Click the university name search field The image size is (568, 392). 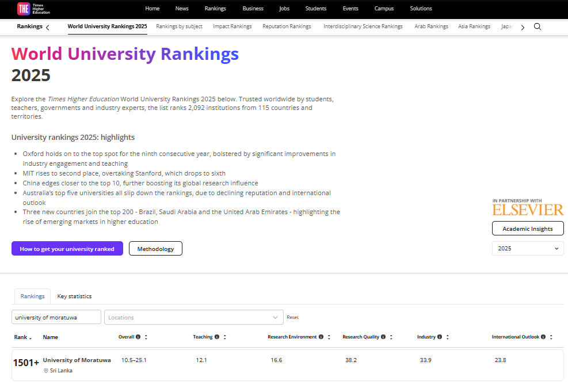56,317
